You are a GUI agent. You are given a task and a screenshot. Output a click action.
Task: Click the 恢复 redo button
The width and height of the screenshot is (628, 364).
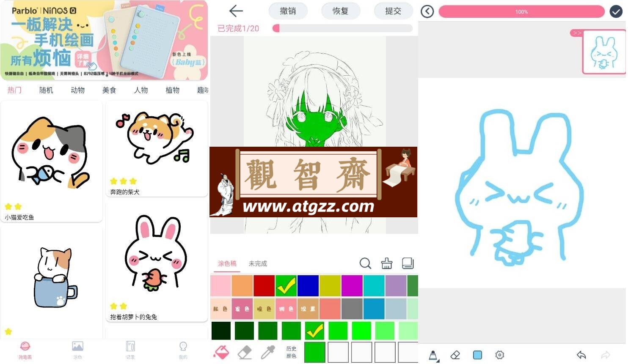pyautogui.click(x=341, y=11)
